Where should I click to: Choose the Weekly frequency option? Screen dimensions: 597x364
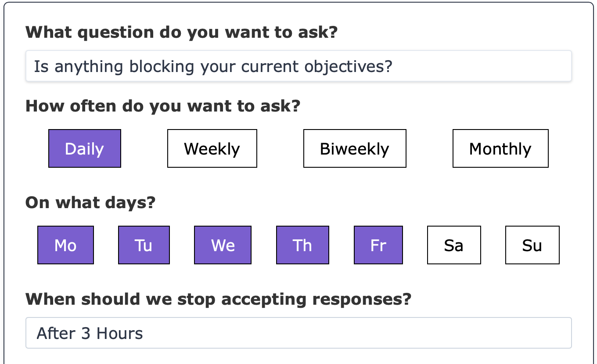[212, 148]
